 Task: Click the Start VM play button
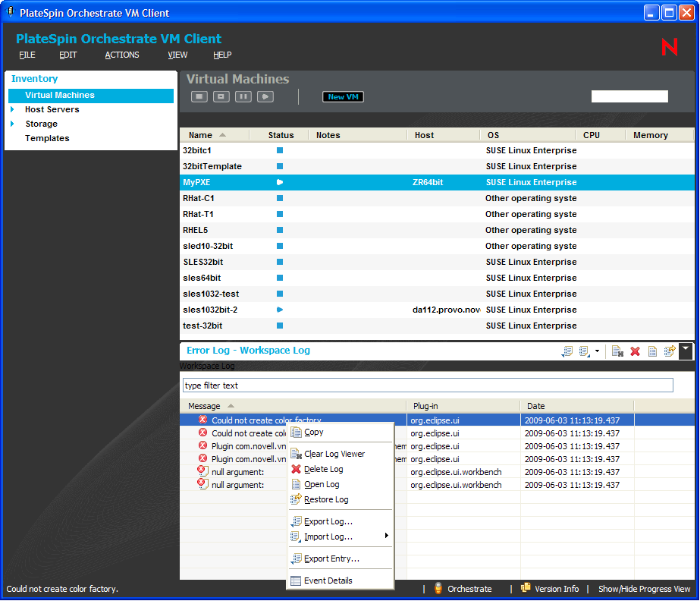click(x=265, y=96)
